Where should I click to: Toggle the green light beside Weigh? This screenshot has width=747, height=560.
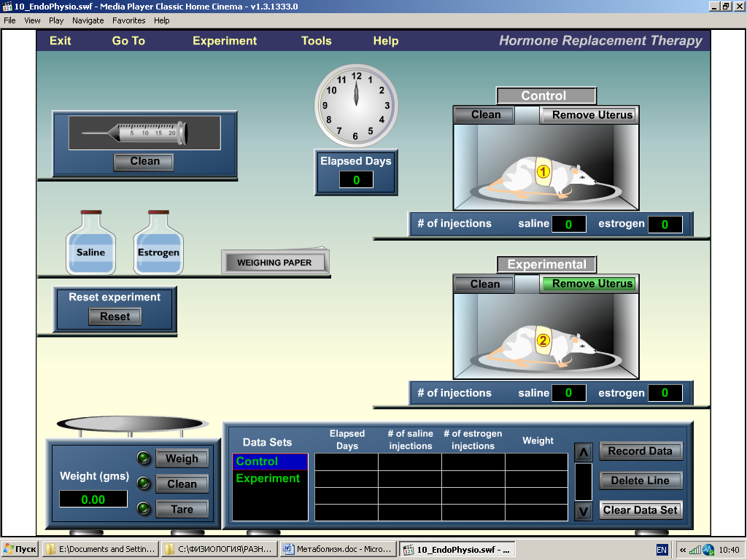(144, 458)
